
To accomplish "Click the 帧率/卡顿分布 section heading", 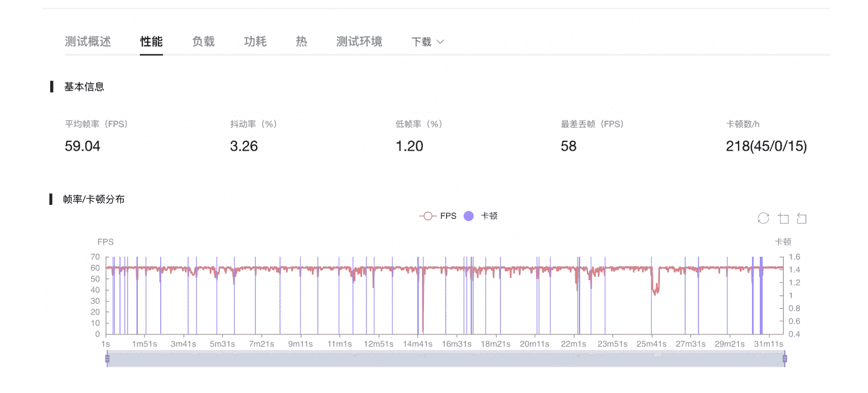I will click(x=94, y=199).
